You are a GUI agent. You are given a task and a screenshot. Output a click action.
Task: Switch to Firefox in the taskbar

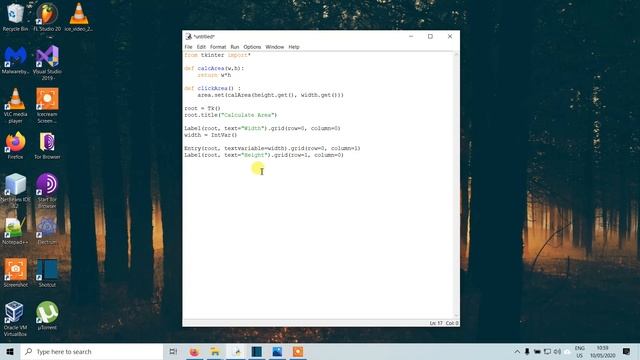click(x=194, y=351)
